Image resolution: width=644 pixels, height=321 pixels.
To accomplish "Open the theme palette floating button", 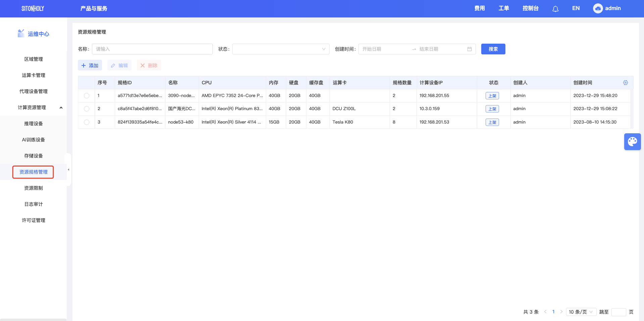I will (x=632, y=142).
